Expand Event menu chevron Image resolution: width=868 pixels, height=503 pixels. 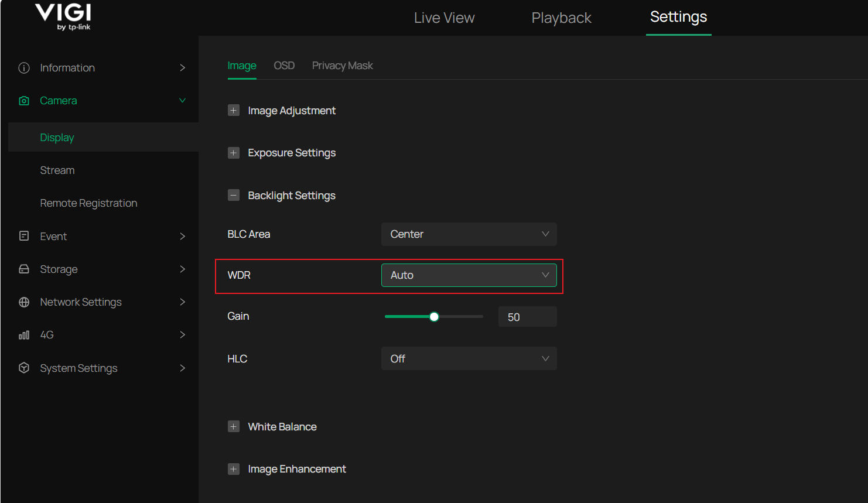[x=183, y=236]
